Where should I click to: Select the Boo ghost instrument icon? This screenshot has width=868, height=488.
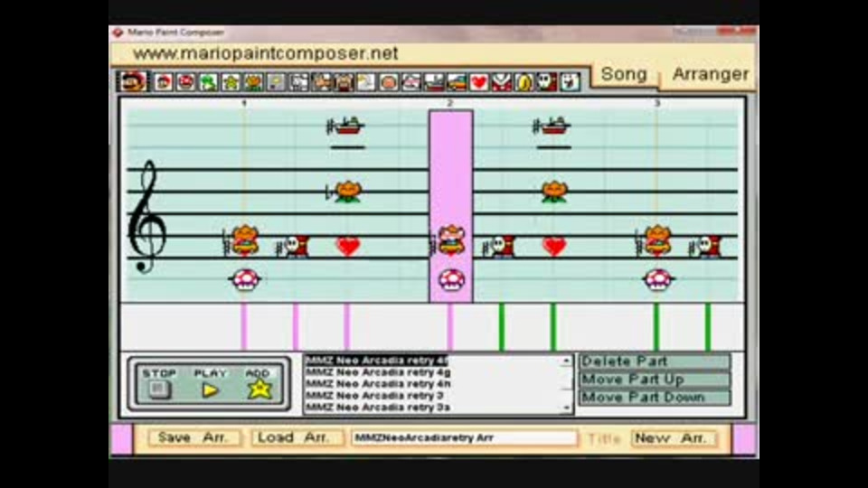coord(571,82)
